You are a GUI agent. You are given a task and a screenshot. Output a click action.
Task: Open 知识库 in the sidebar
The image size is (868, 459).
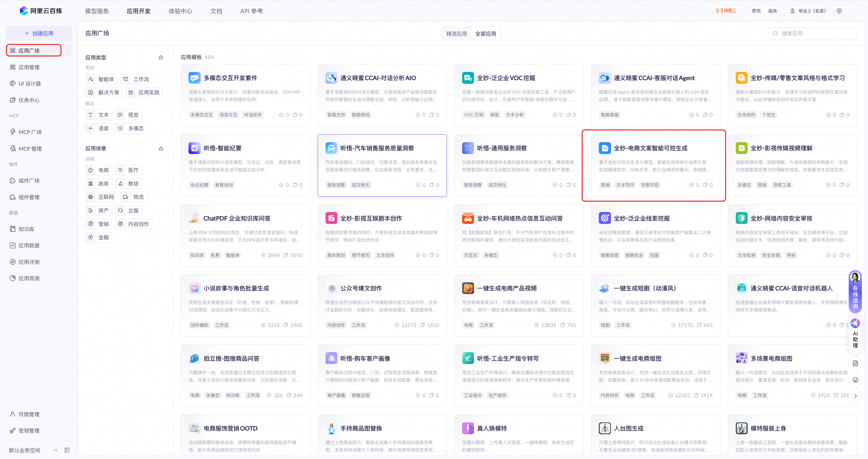[39, 229]
